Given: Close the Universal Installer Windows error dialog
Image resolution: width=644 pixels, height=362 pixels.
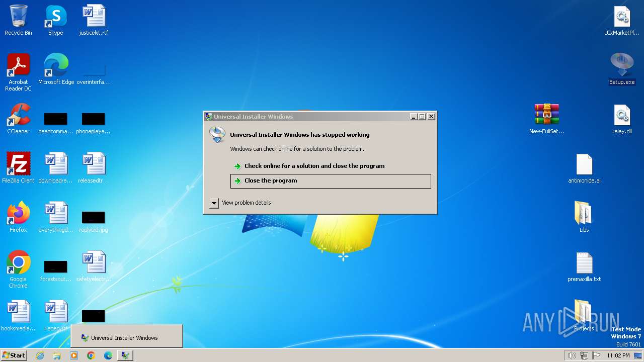Looking at the screenshot, I should (x=431, y=116).
